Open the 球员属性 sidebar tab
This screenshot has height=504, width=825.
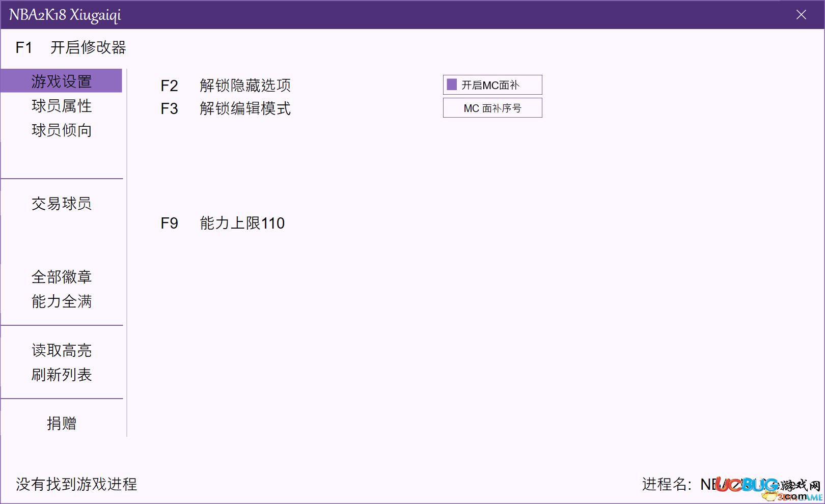pyautogui.click(x=61, y=106)
